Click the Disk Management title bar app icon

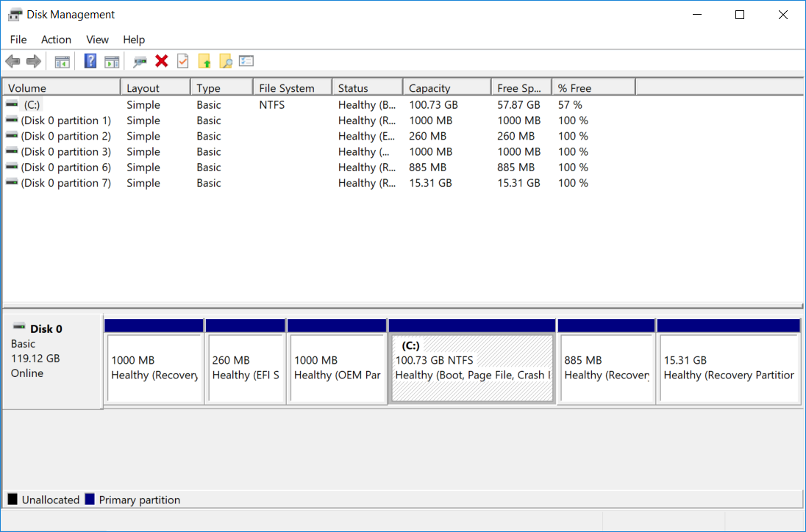pos(15,15)
